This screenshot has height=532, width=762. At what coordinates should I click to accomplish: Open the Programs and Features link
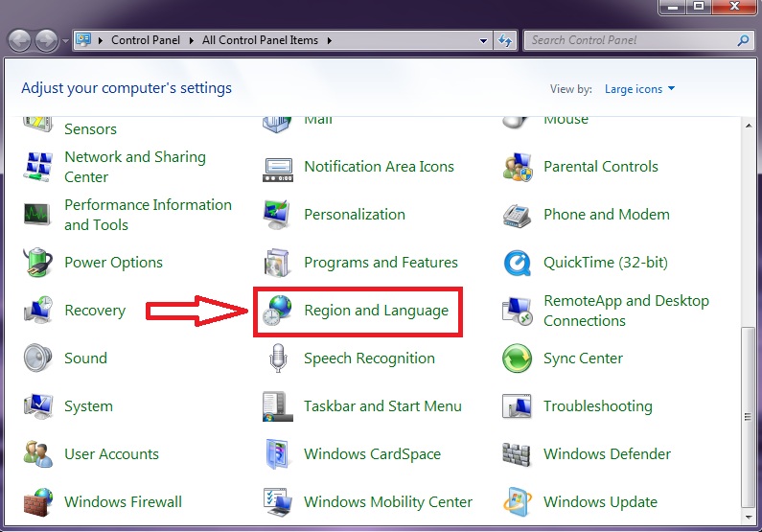381,263
